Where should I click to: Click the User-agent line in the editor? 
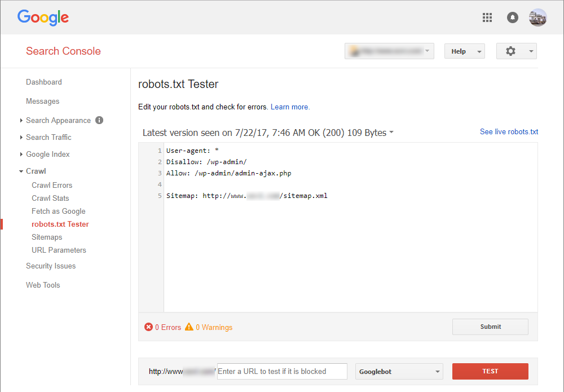[x=192, y=151]
